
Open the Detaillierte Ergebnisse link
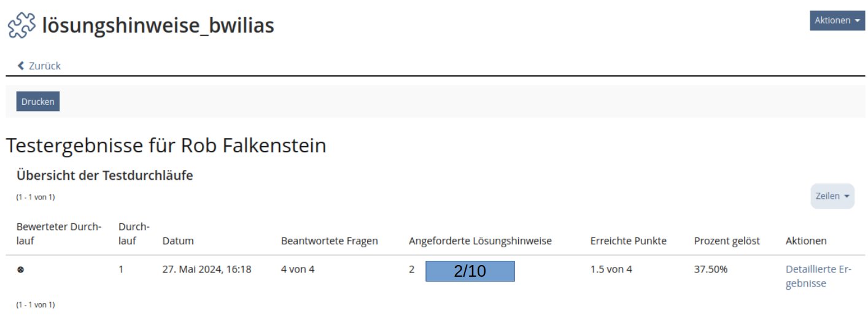[818, 276]
